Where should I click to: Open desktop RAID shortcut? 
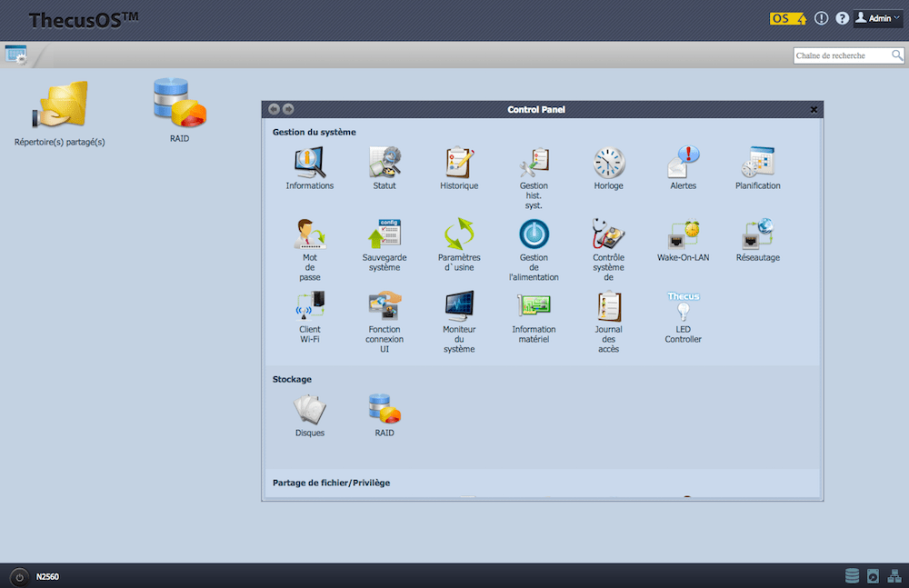(180, 110)
